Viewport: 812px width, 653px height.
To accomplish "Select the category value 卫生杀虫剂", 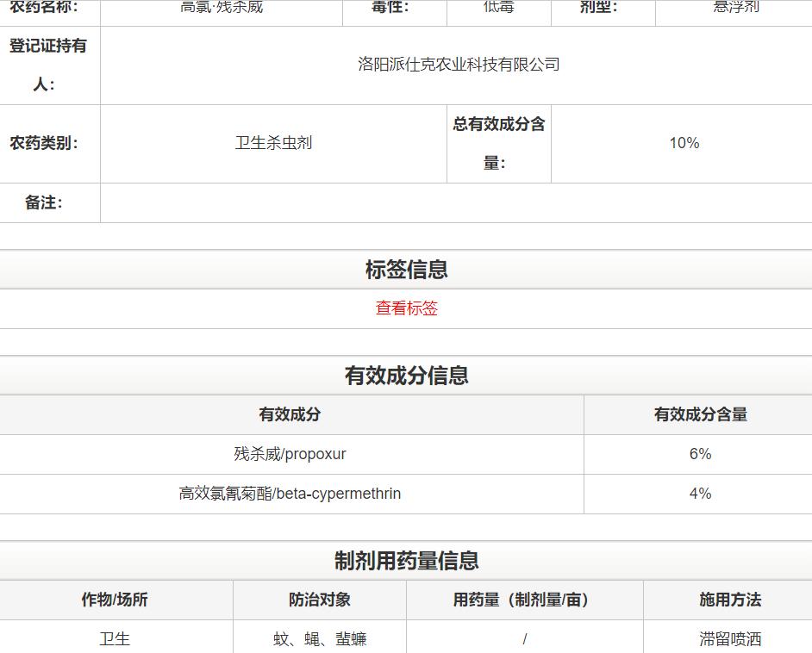I will (275, 144).
